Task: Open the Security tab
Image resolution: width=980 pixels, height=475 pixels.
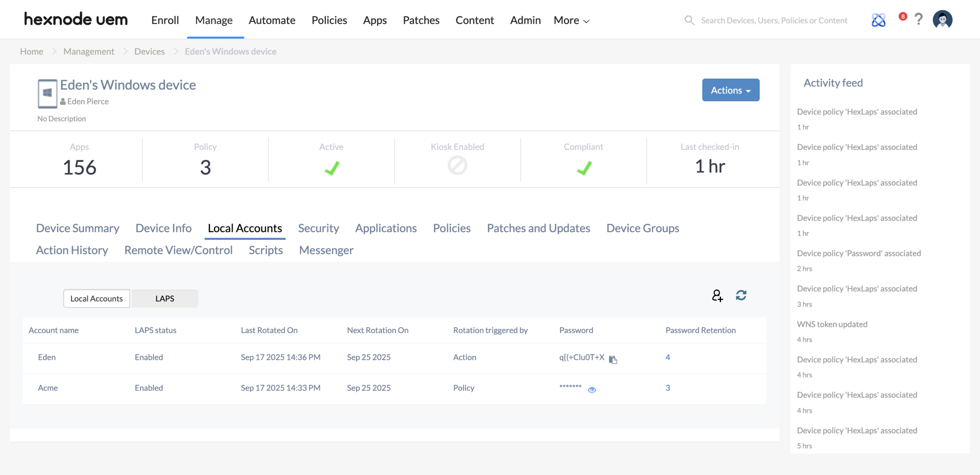Action: pos(318,228)
